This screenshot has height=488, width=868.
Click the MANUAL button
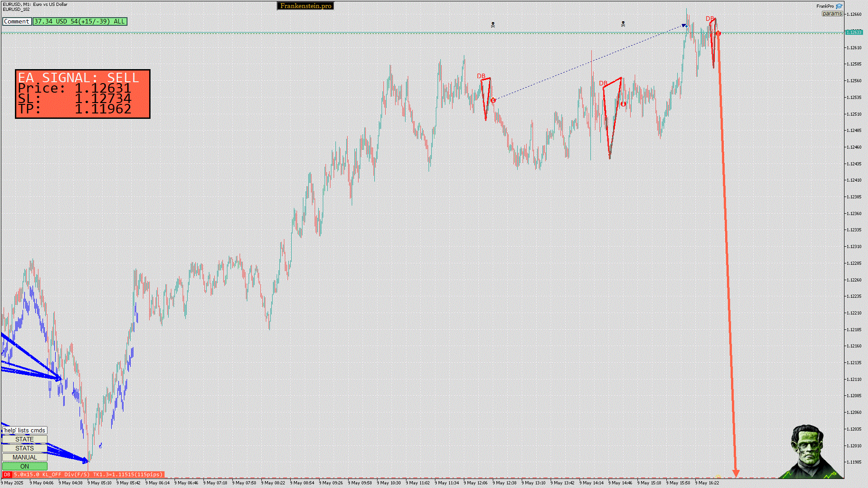click(24, 457)
